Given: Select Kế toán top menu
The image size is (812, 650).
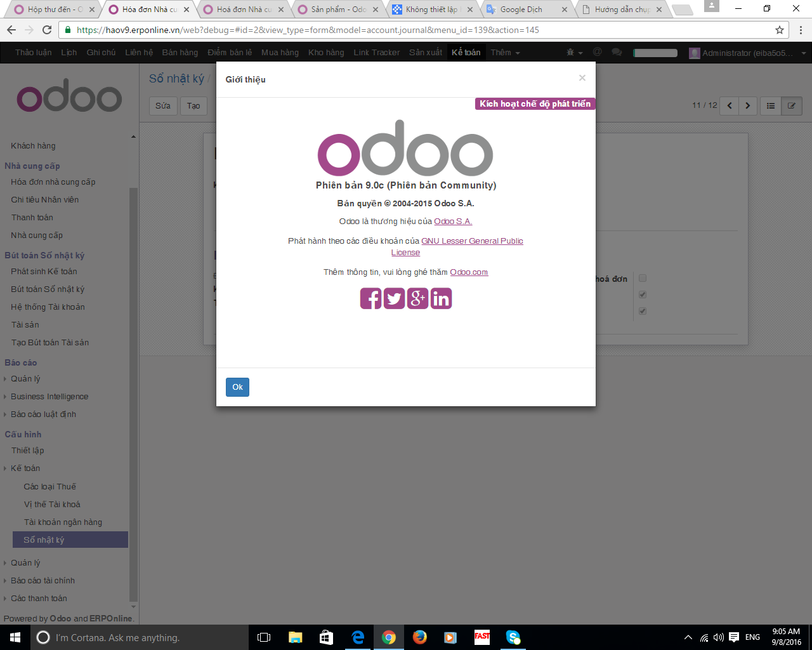Looking at the screenshot, I should pos(466,53).
